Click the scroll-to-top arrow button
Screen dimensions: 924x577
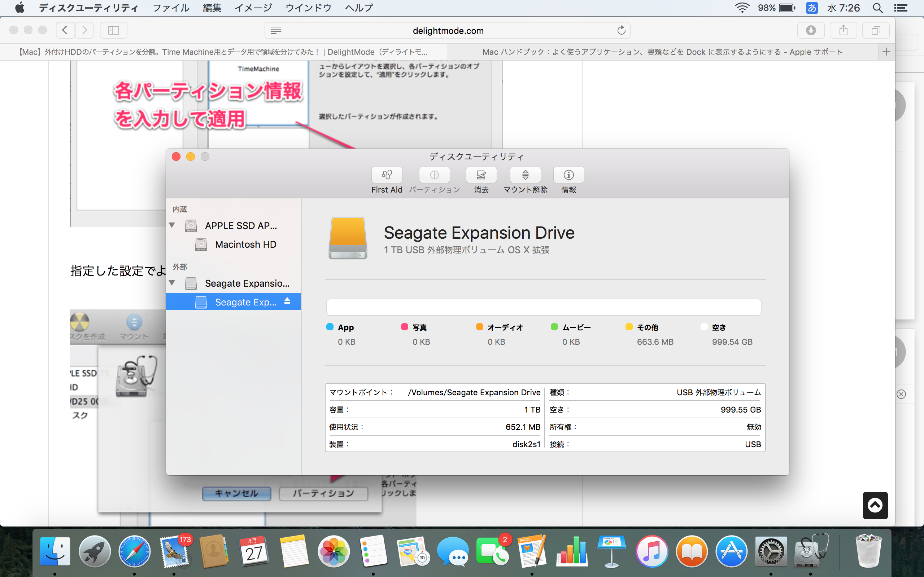click(875, 505)
